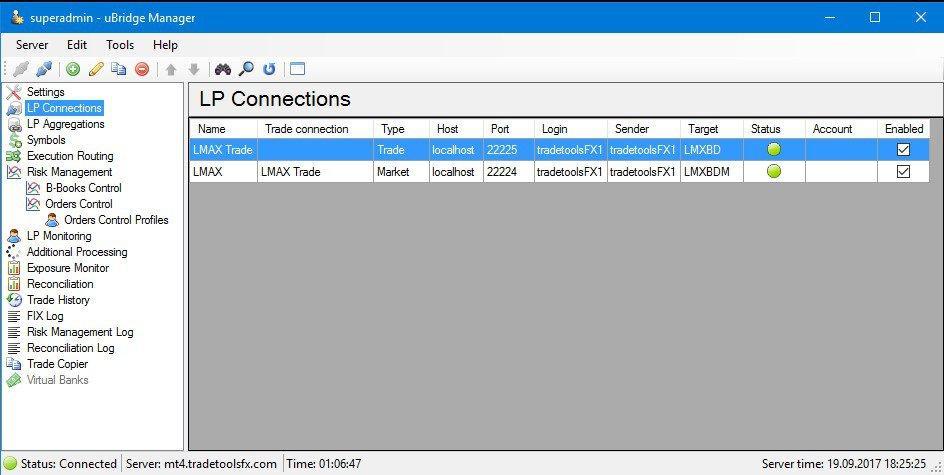Uncheck Enabled box for LMAX Trade row
This screenshot has height=475, width=944.
coord(903,149)
